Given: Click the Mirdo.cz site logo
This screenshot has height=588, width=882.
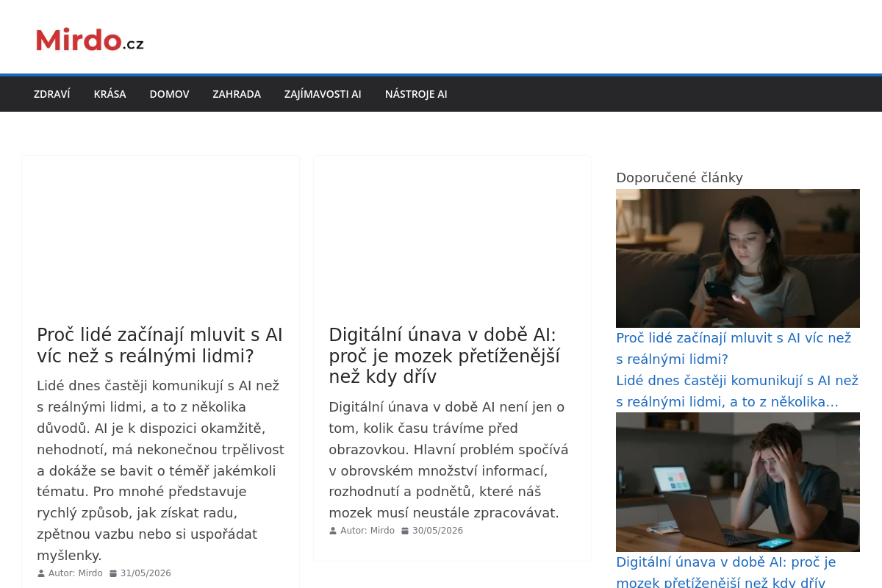Looking at the screenshot, I should click(x=90, y=40).
